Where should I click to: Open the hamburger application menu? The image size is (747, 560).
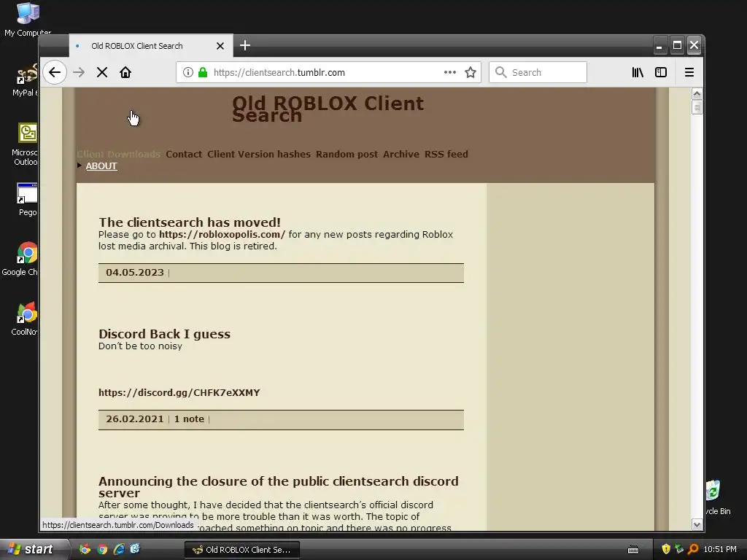(689, 72)
